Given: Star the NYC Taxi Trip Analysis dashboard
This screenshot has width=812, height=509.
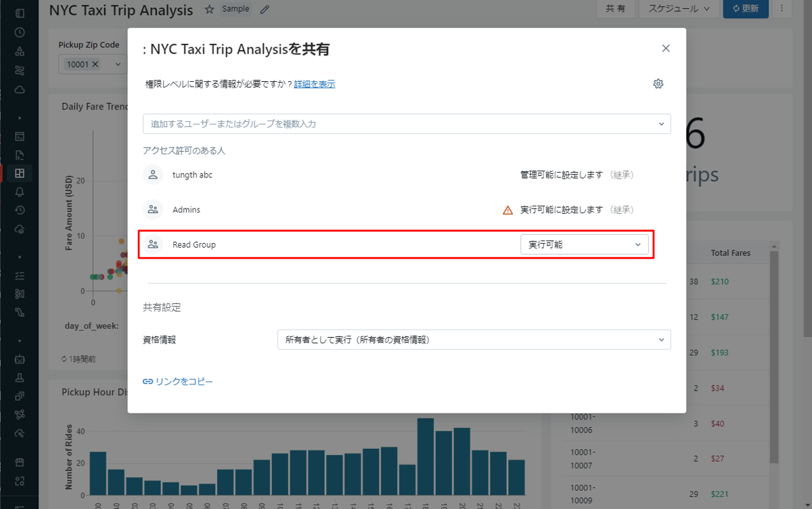Looking at the screenshot, I should coord(209,9).
